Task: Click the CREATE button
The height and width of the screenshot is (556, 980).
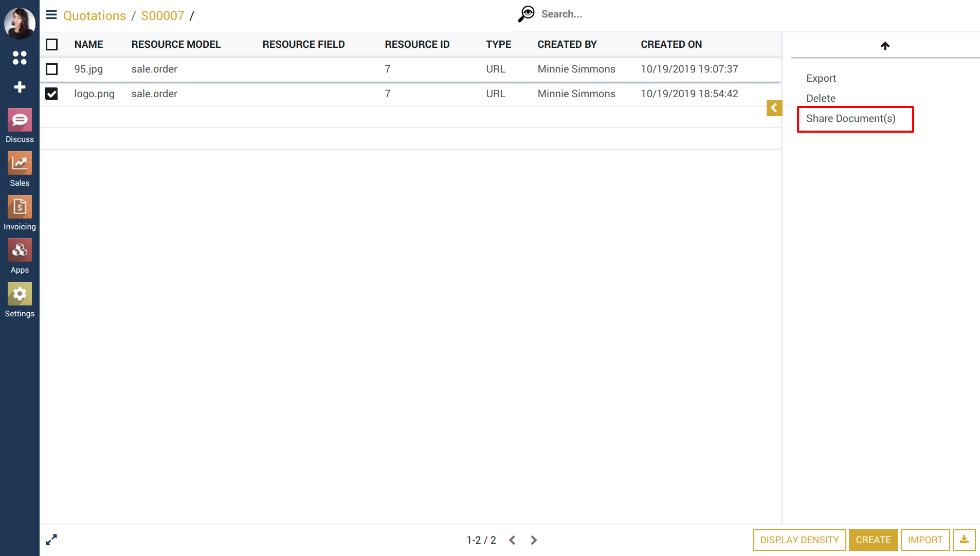Action: (x=873, y=540)
